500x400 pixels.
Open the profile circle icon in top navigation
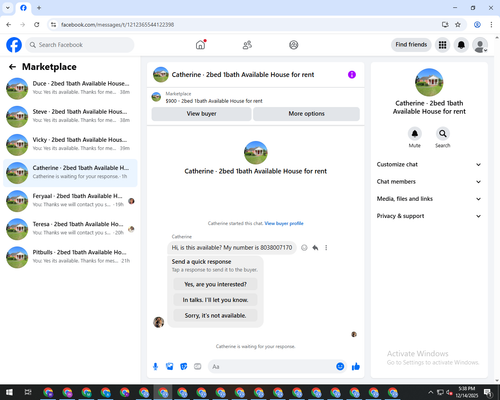[x=293, y=45]
